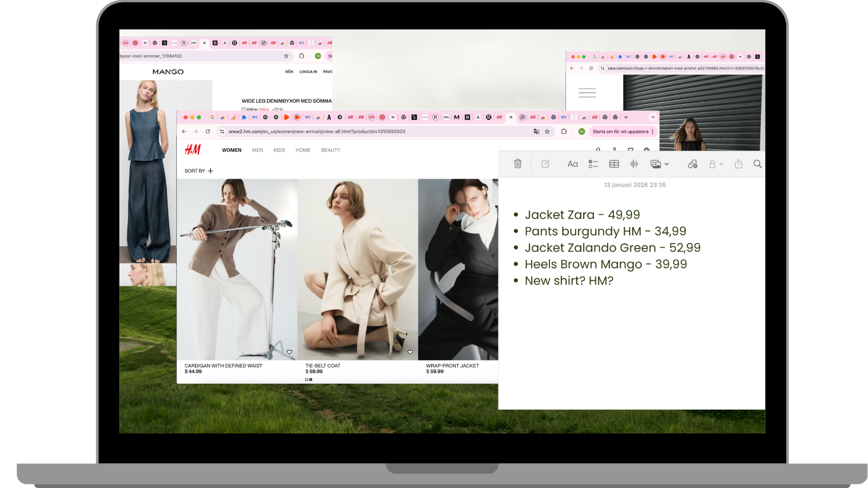Share the note via the share icon

coord(739,164)
